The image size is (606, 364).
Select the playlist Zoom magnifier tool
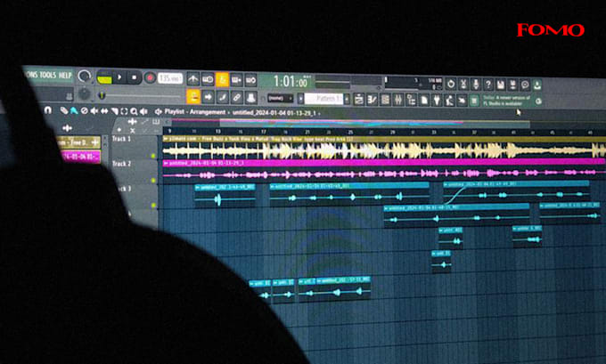pos(134,112)
